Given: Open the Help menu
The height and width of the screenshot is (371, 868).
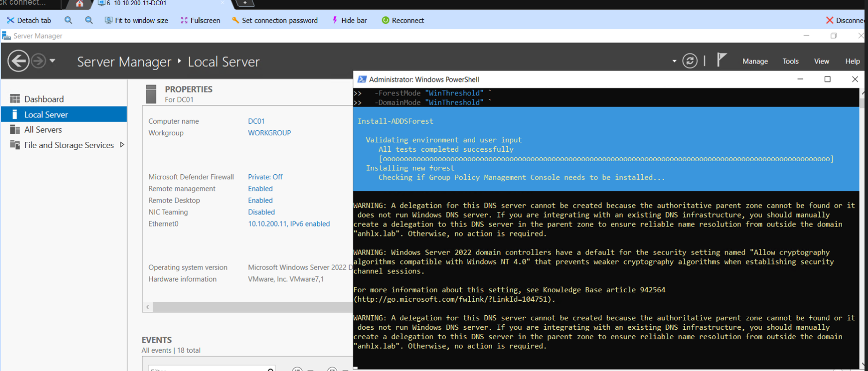Looking at the screenshot, I should click(x=853, y=61).
